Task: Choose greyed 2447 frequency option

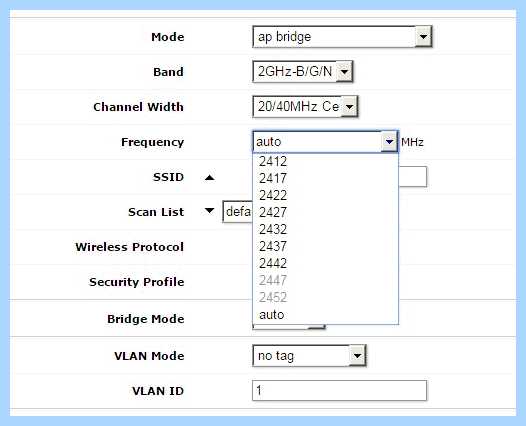Action: 325,280
